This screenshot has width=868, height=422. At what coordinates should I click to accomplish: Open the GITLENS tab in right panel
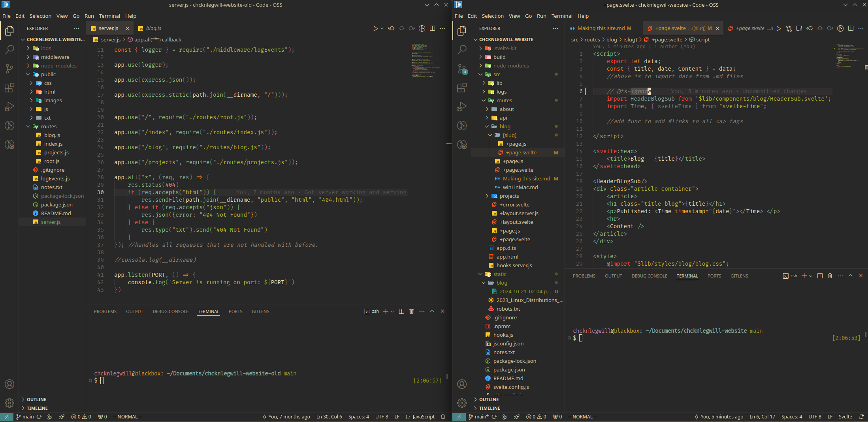(739, 276)
